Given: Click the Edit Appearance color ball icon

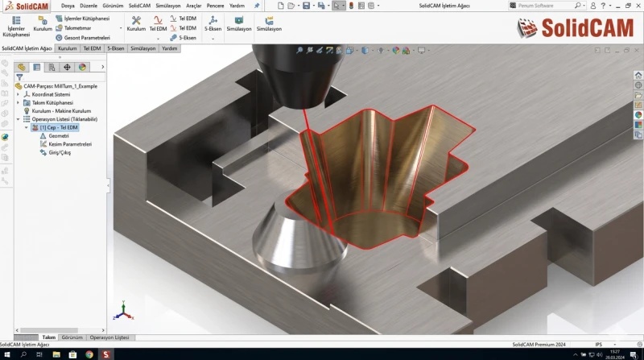Looking at the screenshot, I should [395, 50].
